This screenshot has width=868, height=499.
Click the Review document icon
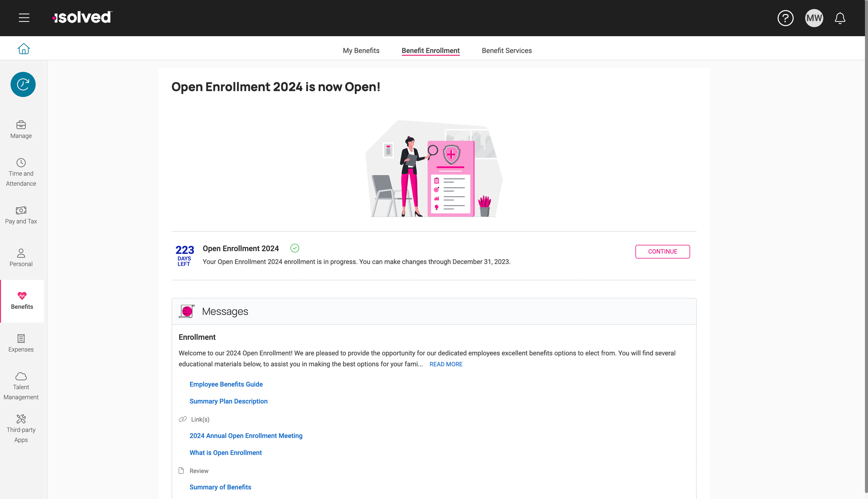tap(181, 471)
